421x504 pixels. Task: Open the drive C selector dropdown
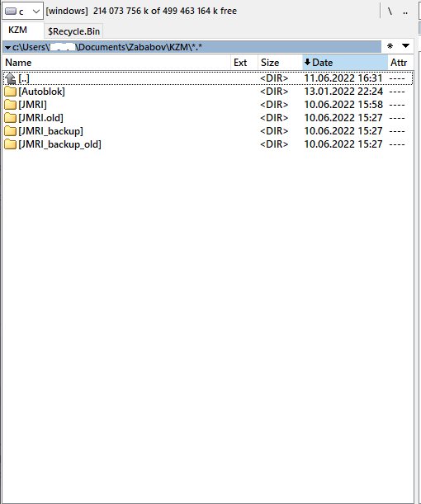tap(22, 12)
